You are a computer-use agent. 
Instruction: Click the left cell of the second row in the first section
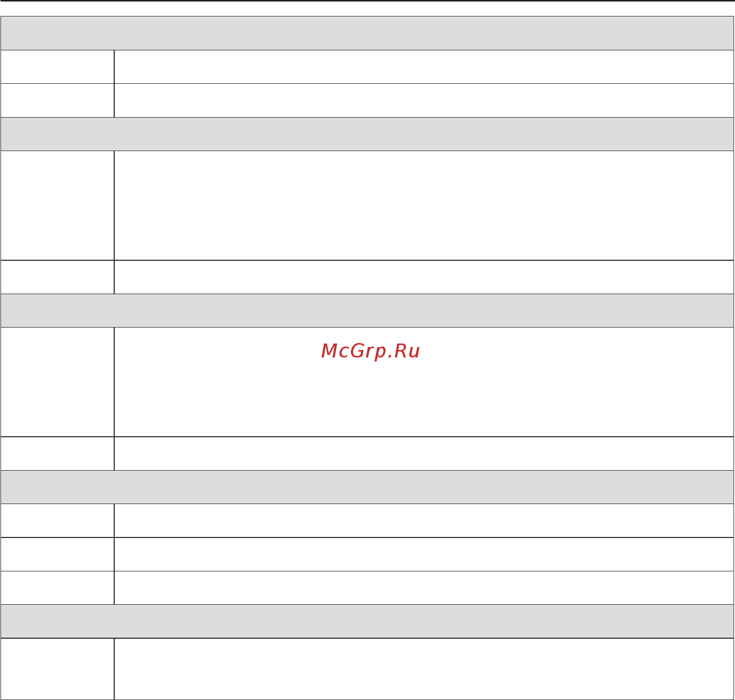(57, 100)
